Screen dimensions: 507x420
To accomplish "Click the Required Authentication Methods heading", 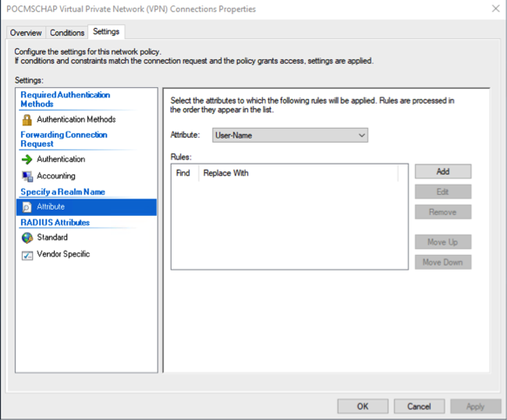I will click(x=66, y=99).
